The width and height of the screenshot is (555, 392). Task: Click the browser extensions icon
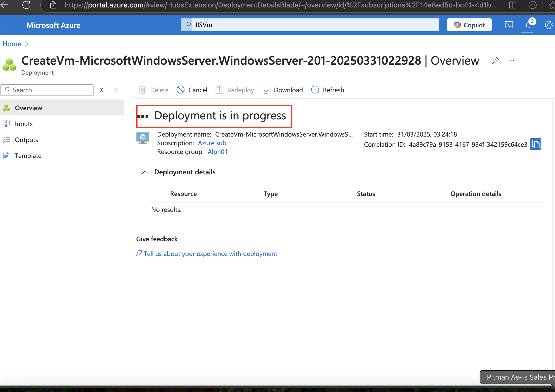(513, 5)
